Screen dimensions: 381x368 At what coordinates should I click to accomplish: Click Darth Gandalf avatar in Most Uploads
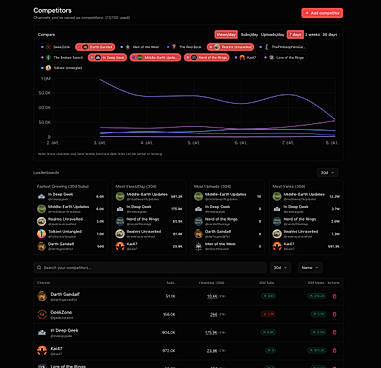[199, 234]
